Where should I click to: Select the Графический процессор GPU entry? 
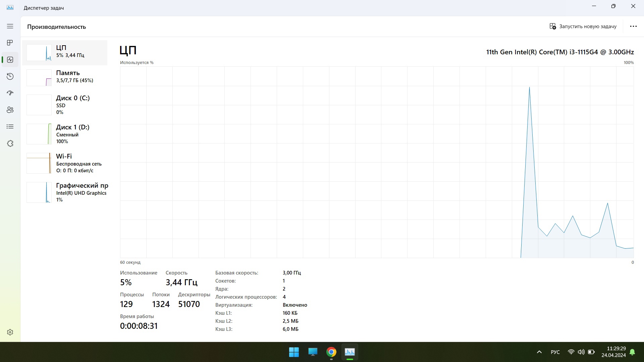(65, 192)
